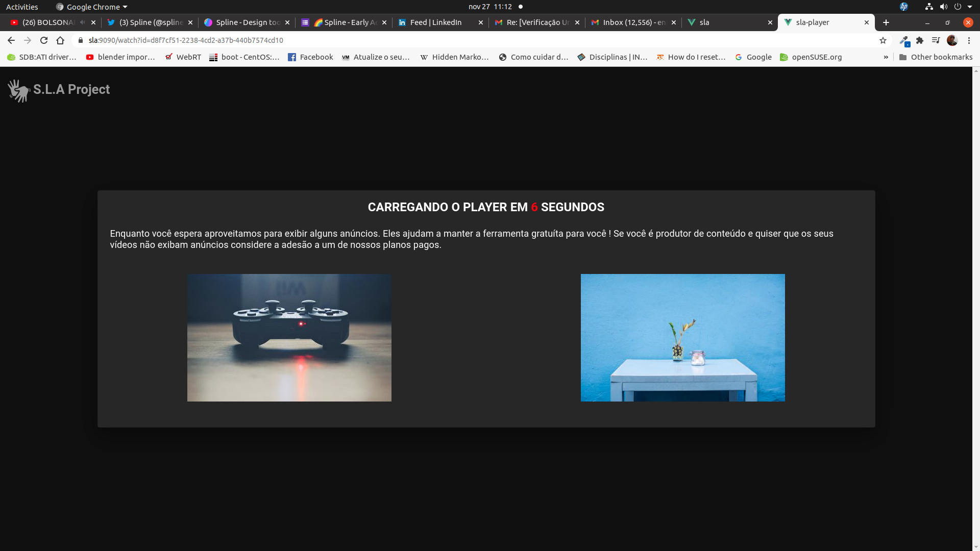
Task: Expand hidden bookmarks chevron
Action: pos(886,57)
